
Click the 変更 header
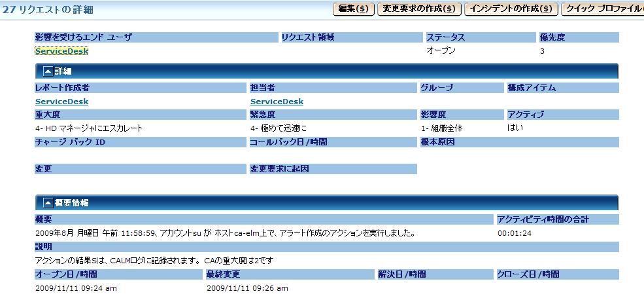141,169
